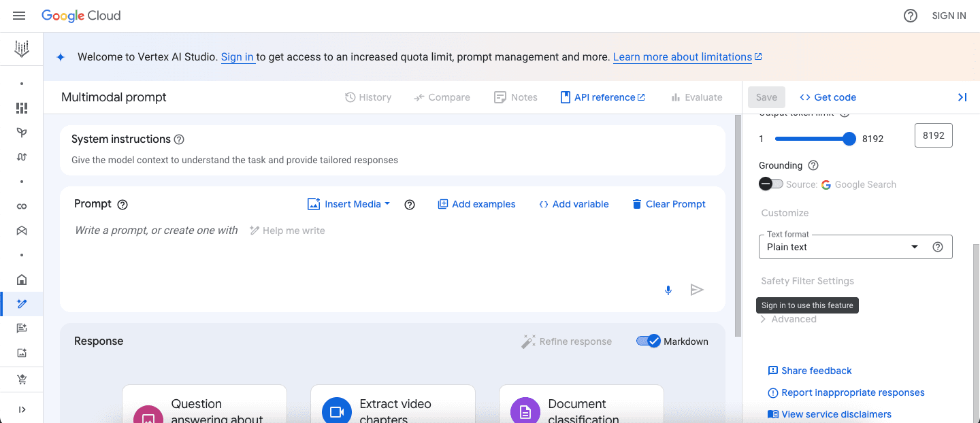
Task: Click Add examples button
Action: pyautogui.click(x=476, y=204)
